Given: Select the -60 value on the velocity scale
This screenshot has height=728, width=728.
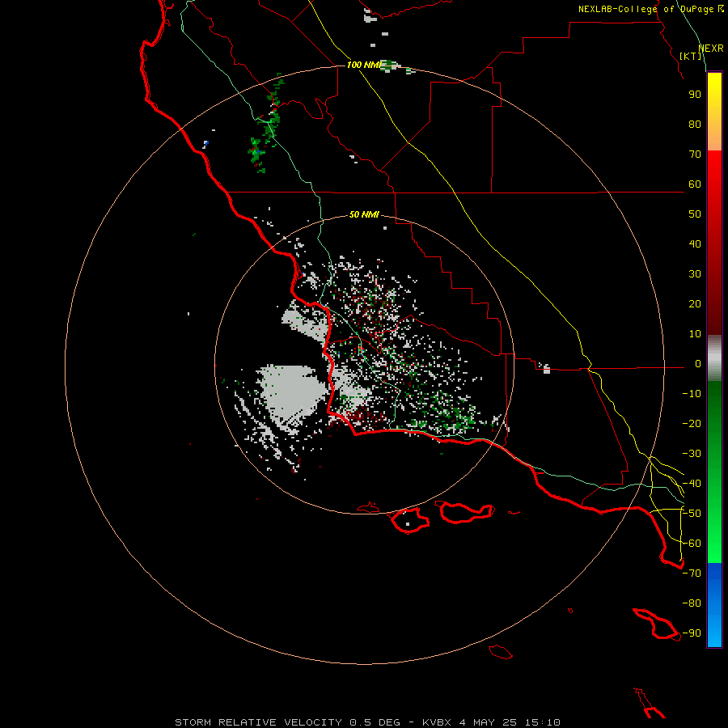Looking at the screenshot, I should [x=692, y=544].
